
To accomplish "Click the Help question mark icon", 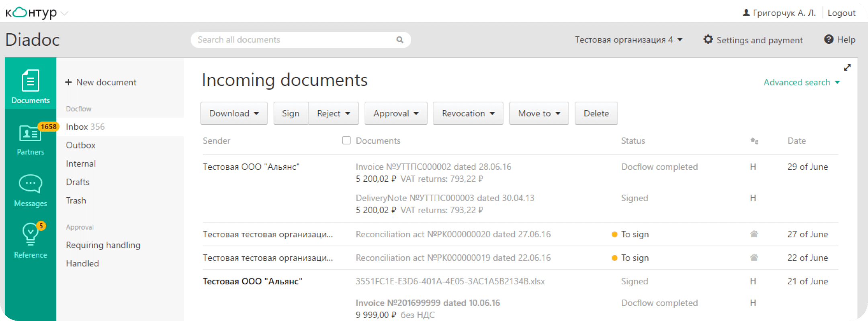I will point(829,39).
